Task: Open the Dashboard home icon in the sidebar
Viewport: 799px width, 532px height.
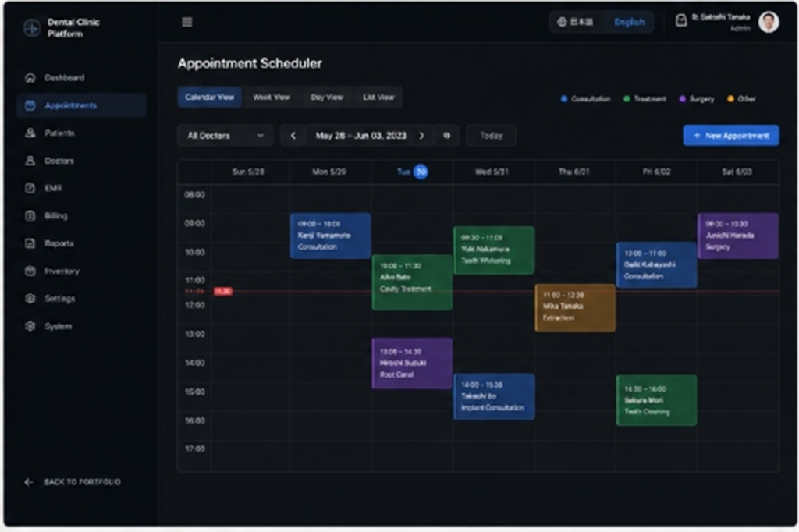Action: pos(30,77)
